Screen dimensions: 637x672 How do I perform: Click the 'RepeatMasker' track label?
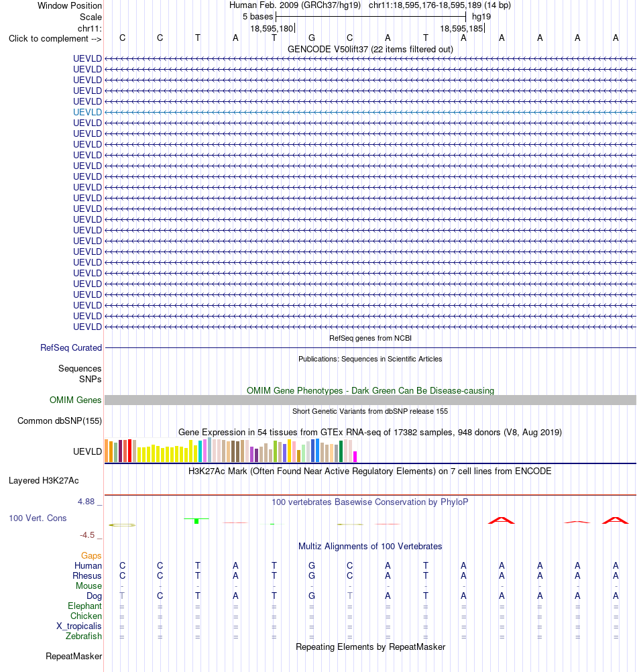(74, 657)
